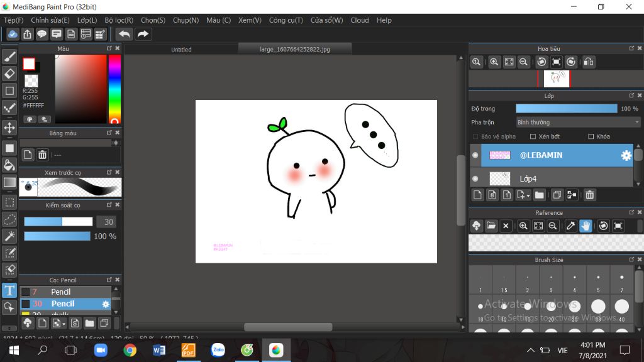Choose brush size 40 preset
The image size is (644, 362).
click(622, 309)
